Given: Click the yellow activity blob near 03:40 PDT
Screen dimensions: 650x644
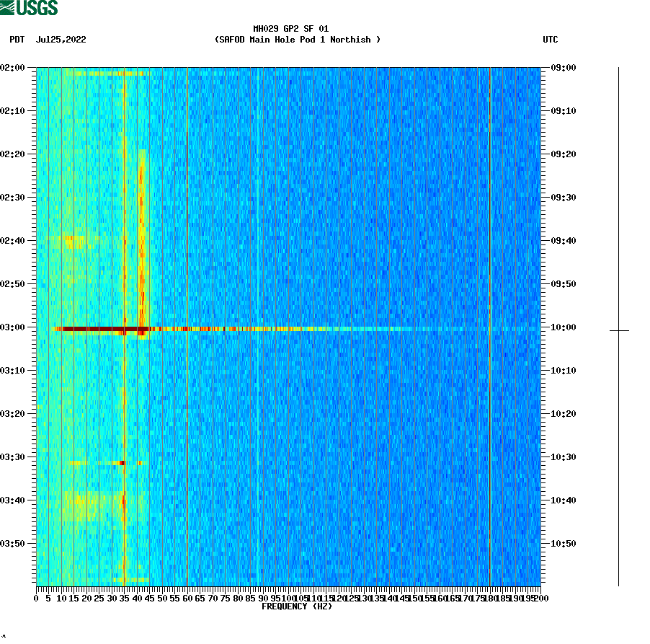Looking at the screenshot, I should [79, 501].
